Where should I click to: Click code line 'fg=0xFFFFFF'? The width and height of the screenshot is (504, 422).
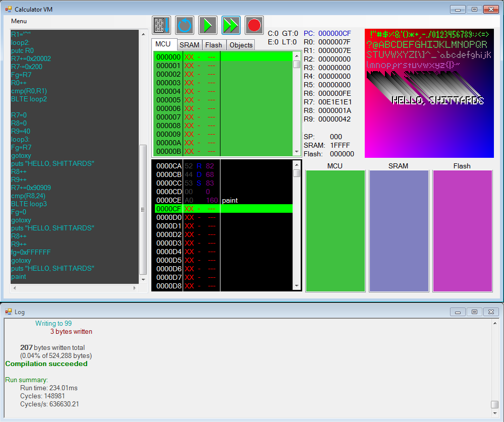pyautogui.click(x=31, y=252)
